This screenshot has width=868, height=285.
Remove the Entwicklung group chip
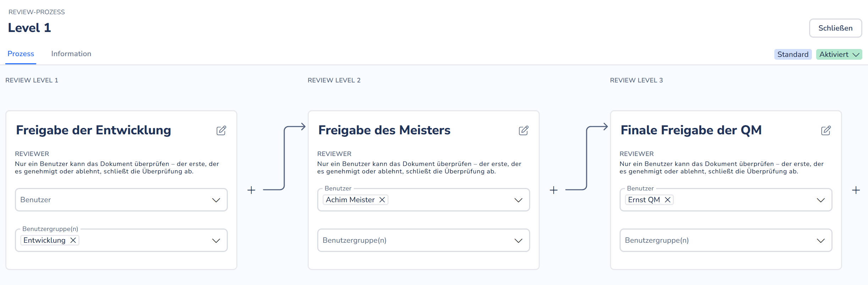pyautogui.click(x=73, y=240)
